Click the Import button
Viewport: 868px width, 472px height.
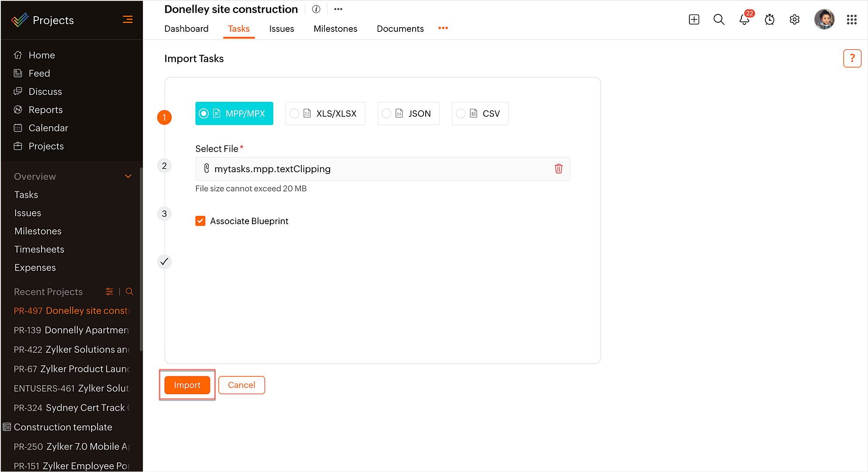(187, 385)
